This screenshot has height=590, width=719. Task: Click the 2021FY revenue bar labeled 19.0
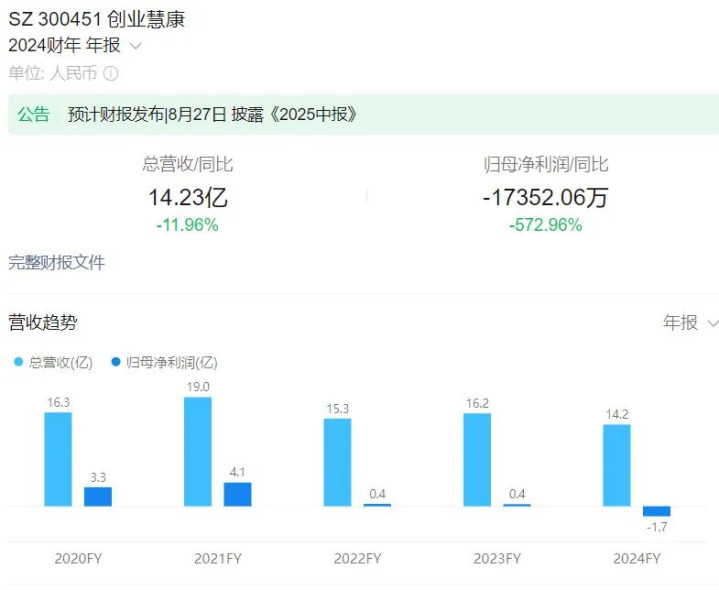(198, 452)
